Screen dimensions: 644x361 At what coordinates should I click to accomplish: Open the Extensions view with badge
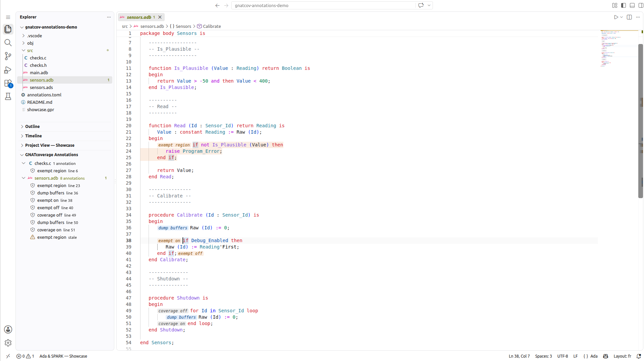tap(8, 83)
